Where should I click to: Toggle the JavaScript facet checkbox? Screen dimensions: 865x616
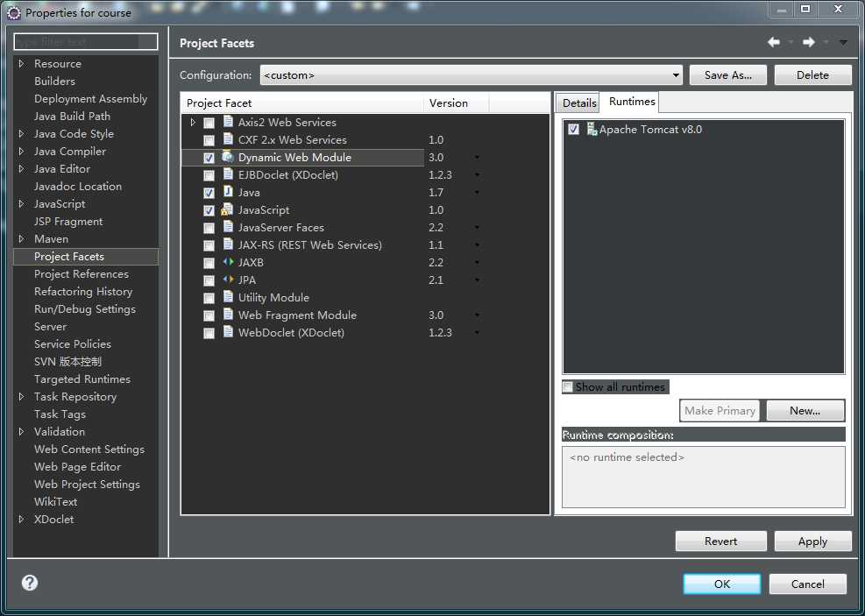tap(209, 210)
